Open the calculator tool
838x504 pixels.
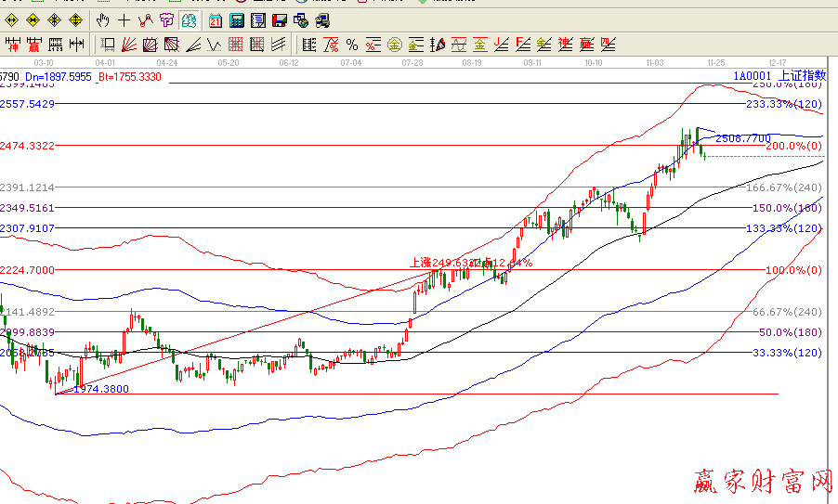coord(236,19)
